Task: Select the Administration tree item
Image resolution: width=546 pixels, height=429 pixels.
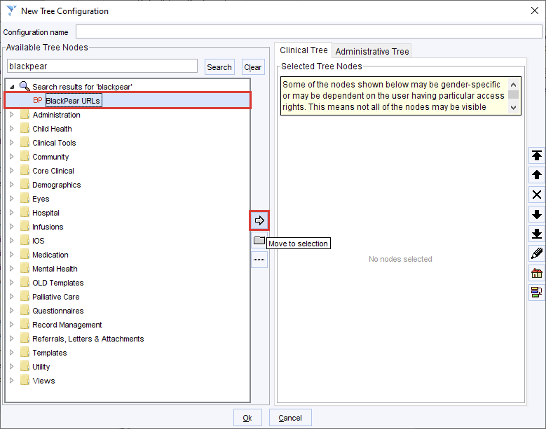Action: (x=56, y=115)
